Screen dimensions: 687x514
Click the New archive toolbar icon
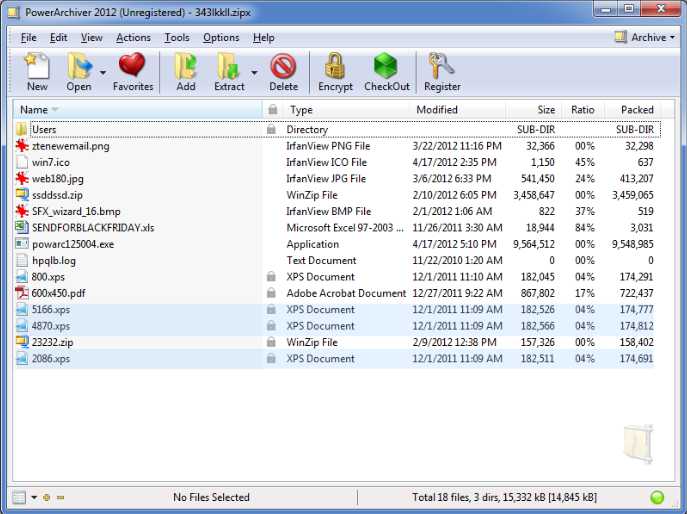pos(37,66)
